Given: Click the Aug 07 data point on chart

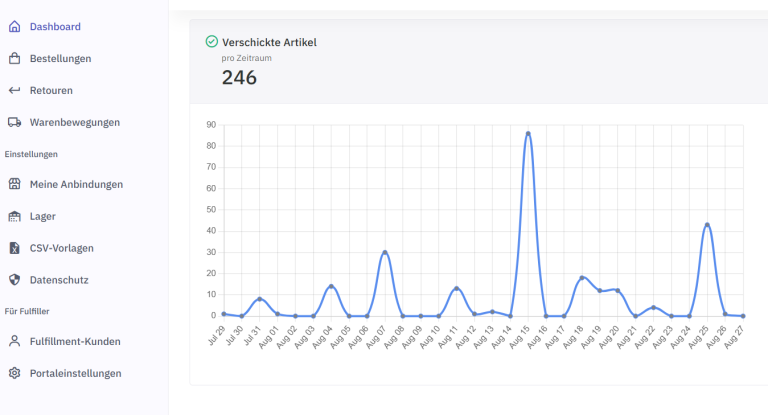Looking at the screenshot, I should coord(385,252).
